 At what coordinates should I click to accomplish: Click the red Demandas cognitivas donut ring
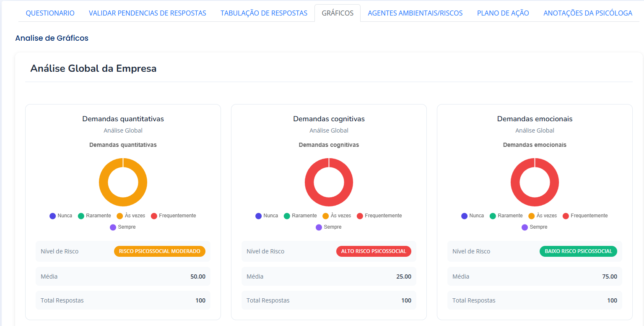point(309,183)
